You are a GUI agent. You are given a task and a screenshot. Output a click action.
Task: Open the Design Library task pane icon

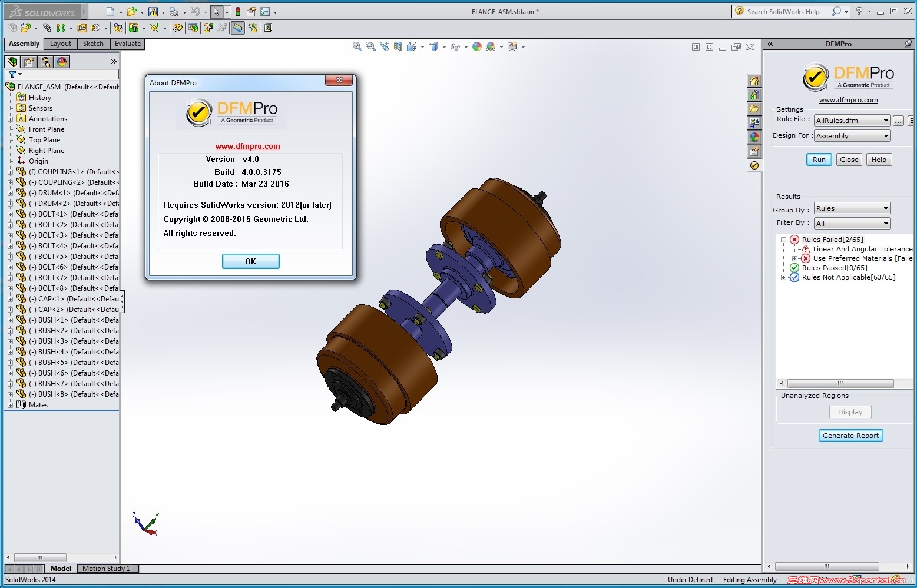click(x=754, y=95)
